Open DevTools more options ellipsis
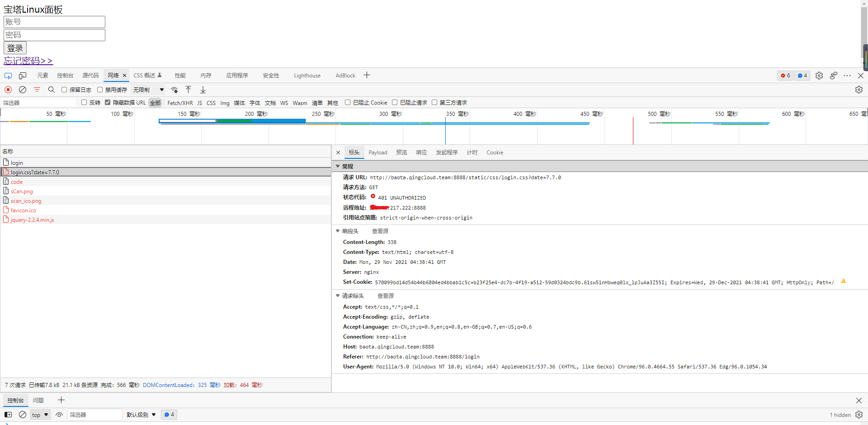 click(x=847, y=76)
